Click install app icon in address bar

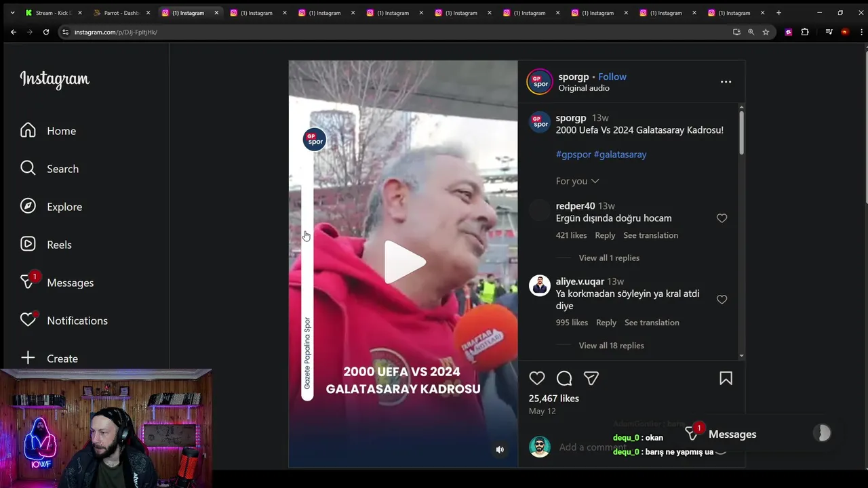point(736,32)
